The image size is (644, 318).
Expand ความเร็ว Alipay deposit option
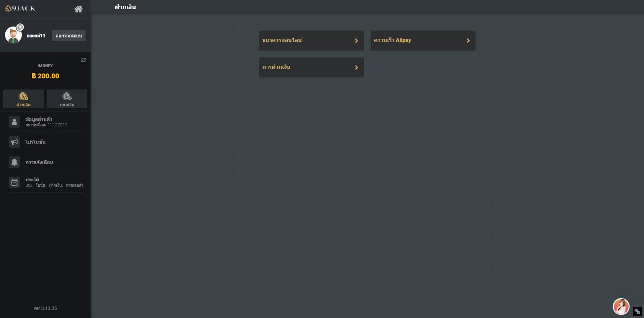click(423, 40)
